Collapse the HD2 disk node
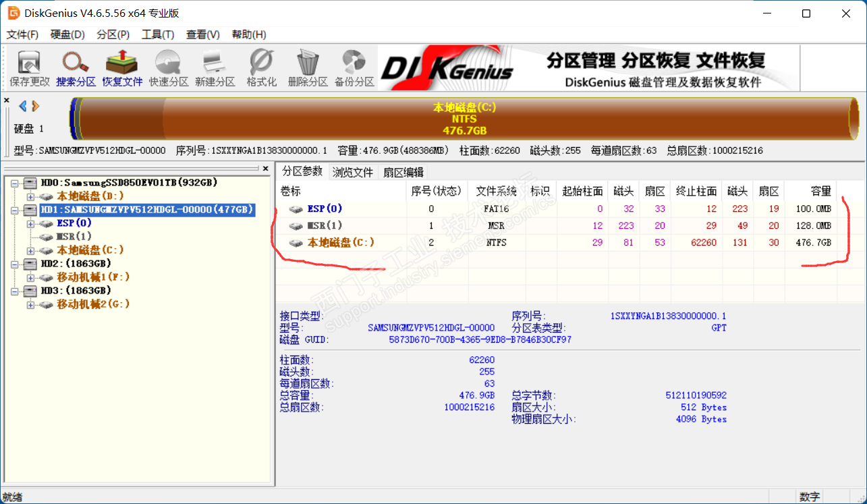This screenshot has height=504, width=867. pos(15,264)
